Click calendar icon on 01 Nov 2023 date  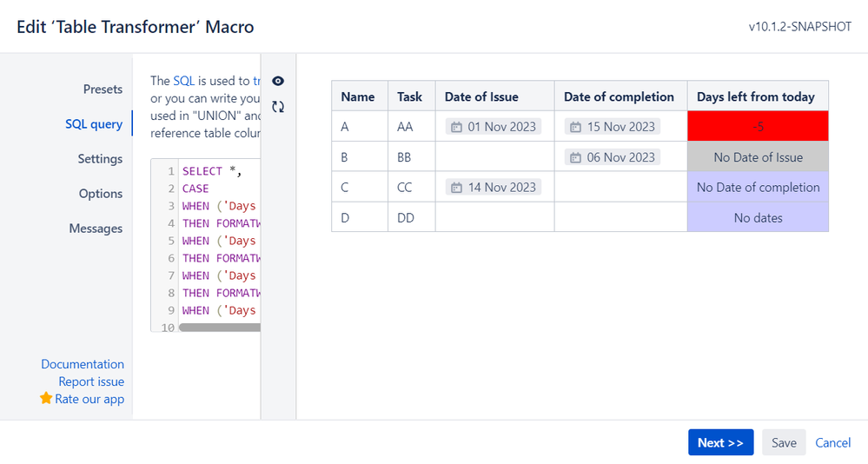tap(456, 127)
